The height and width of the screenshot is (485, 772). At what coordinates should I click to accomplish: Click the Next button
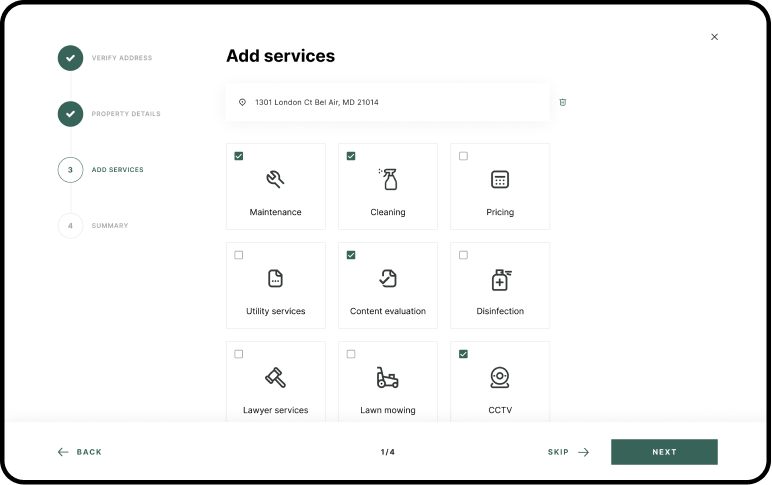(x=664, y=452)
